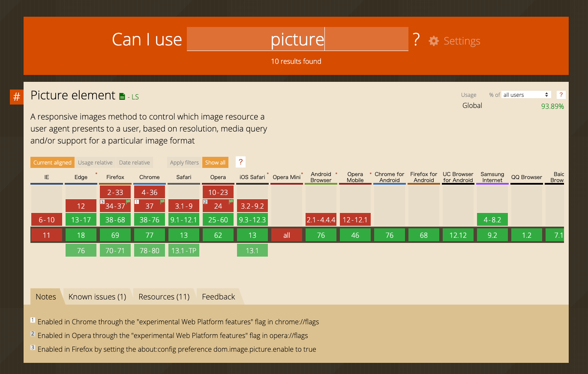Open the Resources (11) tab

164,296
